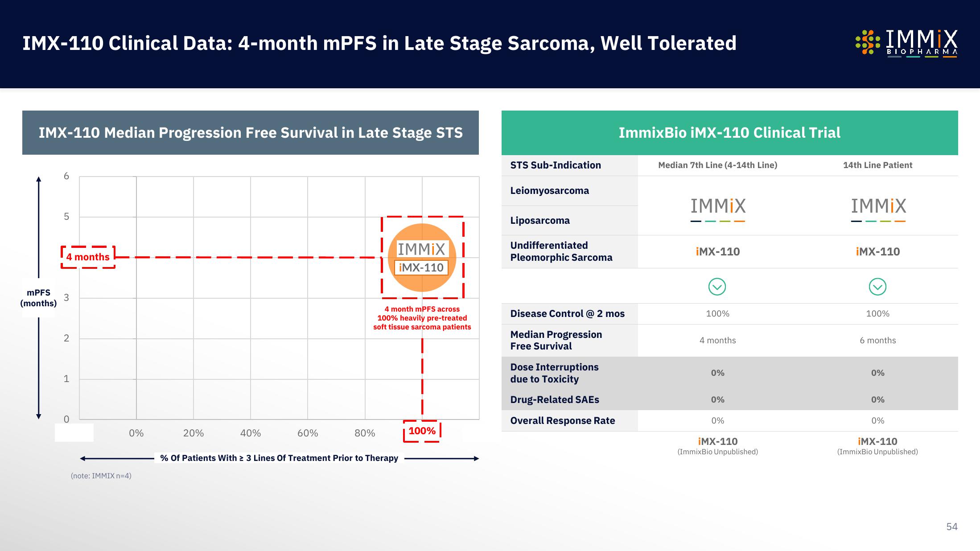This screenshot has height=551, width=980.
Task: Click the 'Liposarcoma' row label
Action: (540, 220)
